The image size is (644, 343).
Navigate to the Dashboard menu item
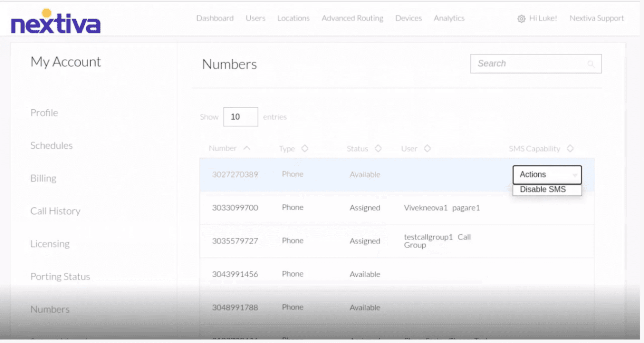[x=215, y=18]
